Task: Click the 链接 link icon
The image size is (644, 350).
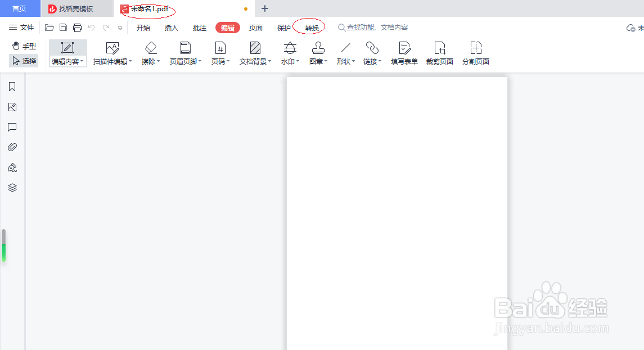Action: (372, 48)
